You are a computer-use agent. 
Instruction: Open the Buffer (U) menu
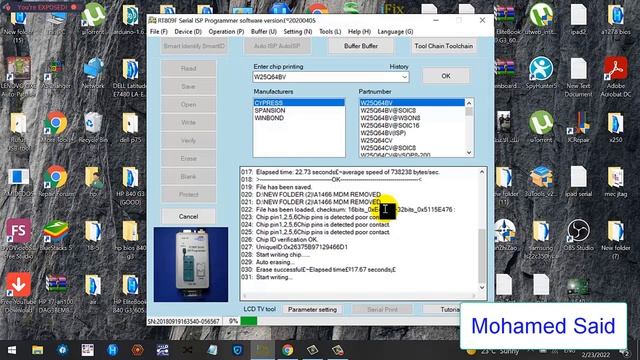point(264,31)
